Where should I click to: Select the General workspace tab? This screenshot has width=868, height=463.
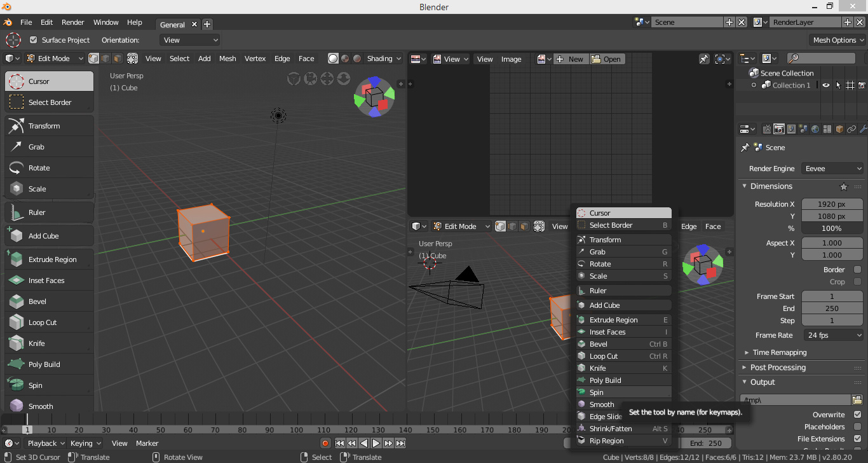[x=172, y=25]
